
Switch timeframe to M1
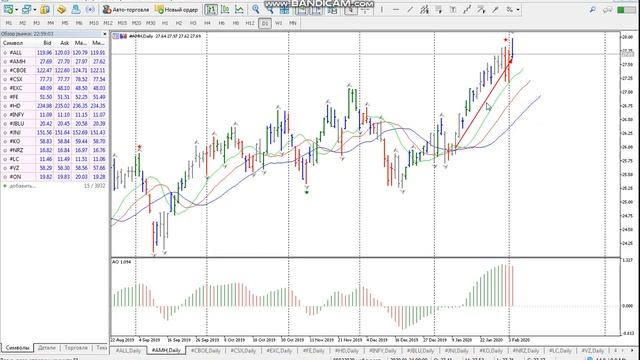[x=9, y=23]
